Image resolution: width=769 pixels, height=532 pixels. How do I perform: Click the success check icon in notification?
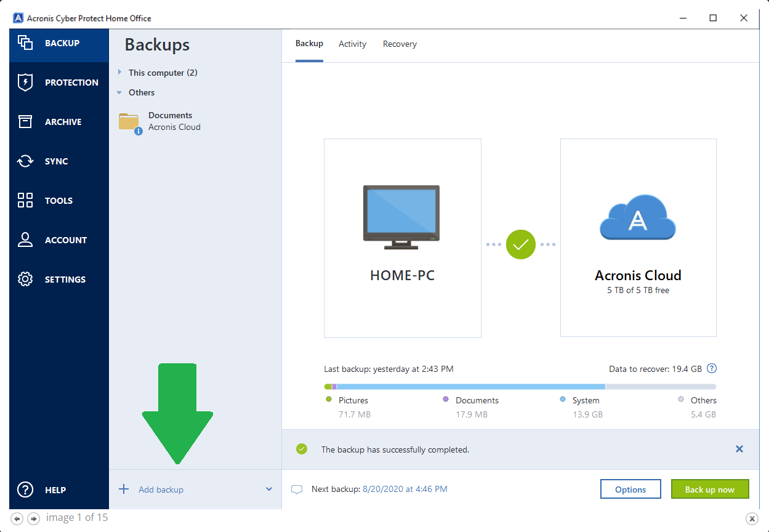coord(302,449)
